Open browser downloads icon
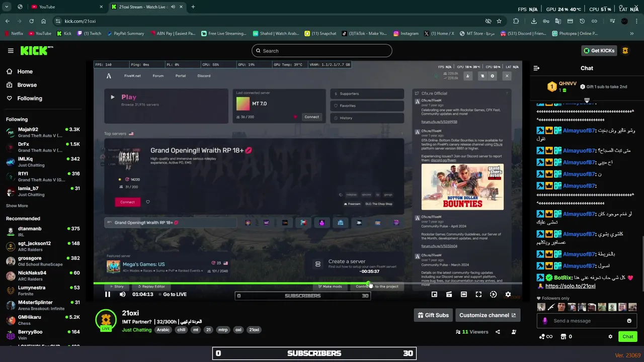 pos(534,21)
